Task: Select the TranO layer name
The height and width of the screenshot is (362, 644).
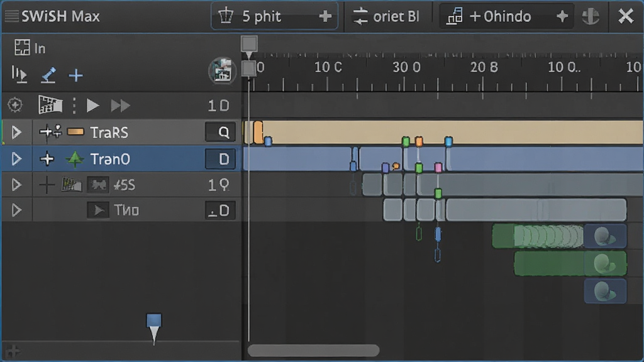Action: 110,159
